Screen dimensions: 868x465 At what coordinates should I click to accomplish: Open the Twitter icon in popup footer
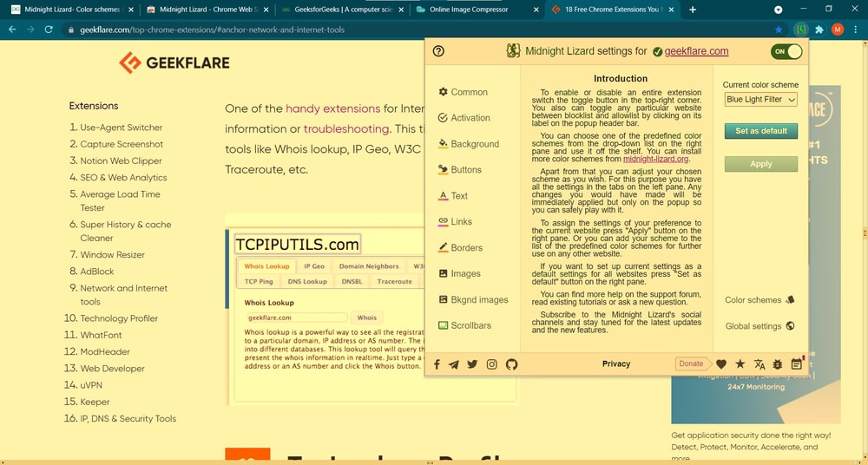click(x=472, y=364)
